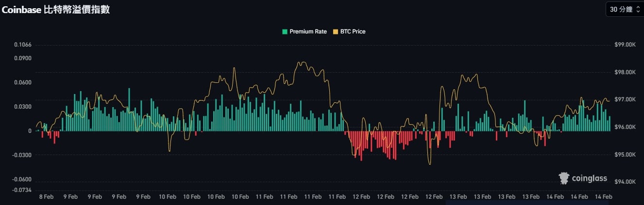
Task: Click the coinglass watermark text
Action: [589, 178]
